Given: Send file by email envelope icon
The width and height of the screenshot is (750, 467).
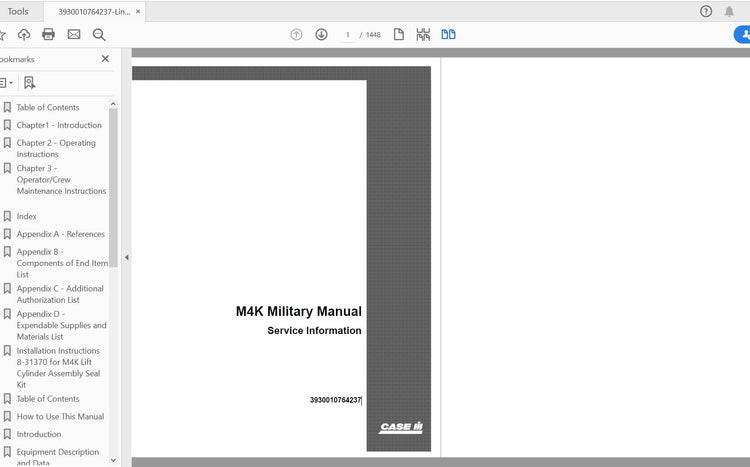Looking at the screenshot, I should tap(74, 34).
